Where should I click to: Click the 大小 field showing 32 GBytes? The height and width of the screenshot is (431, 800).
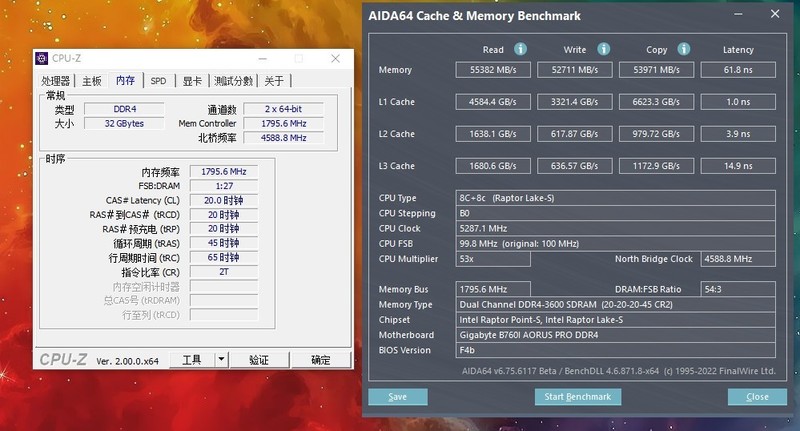pos(124,123)
